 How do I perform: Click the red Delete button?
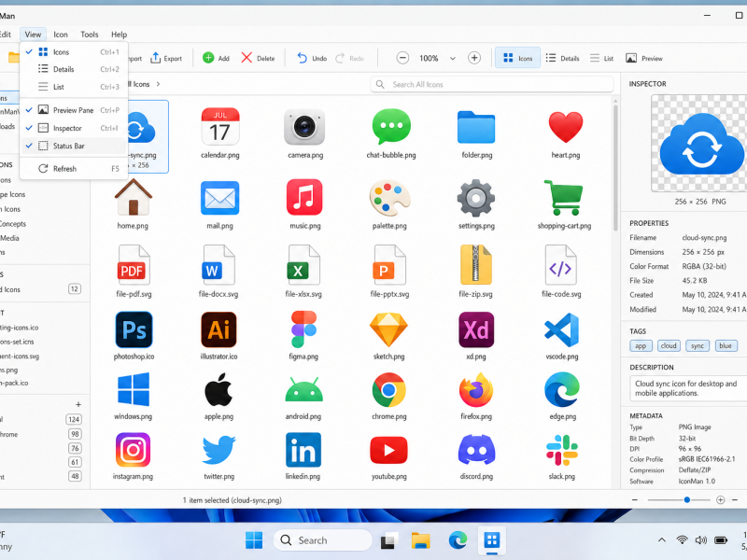point(258,58)
